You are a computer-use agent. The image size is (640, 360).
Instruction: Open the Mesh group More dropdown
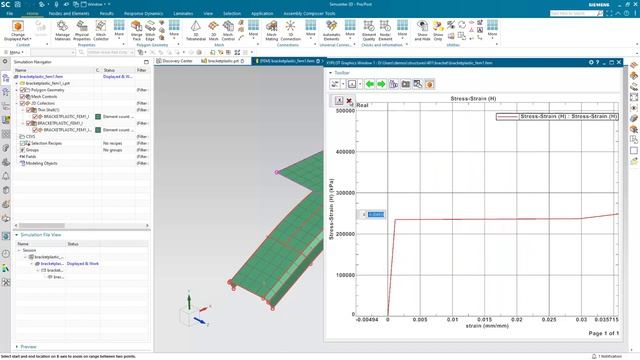point(253,31)
